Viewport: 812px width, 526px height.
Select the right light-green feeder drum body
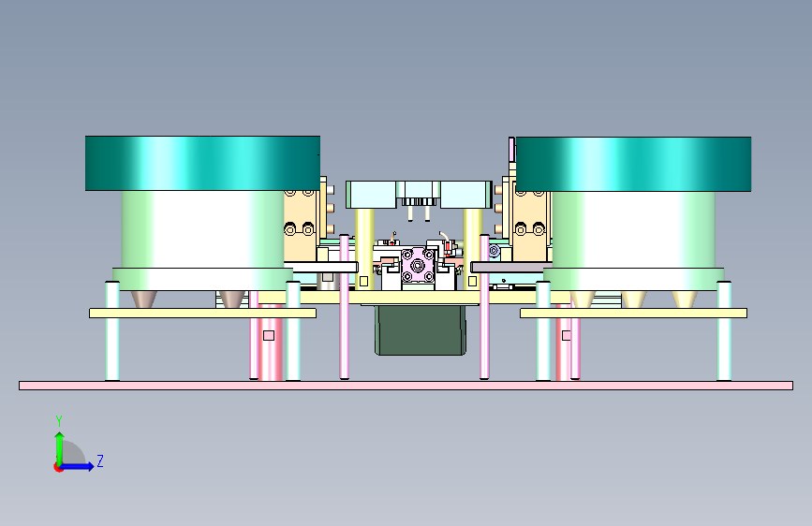click(633, 230)
